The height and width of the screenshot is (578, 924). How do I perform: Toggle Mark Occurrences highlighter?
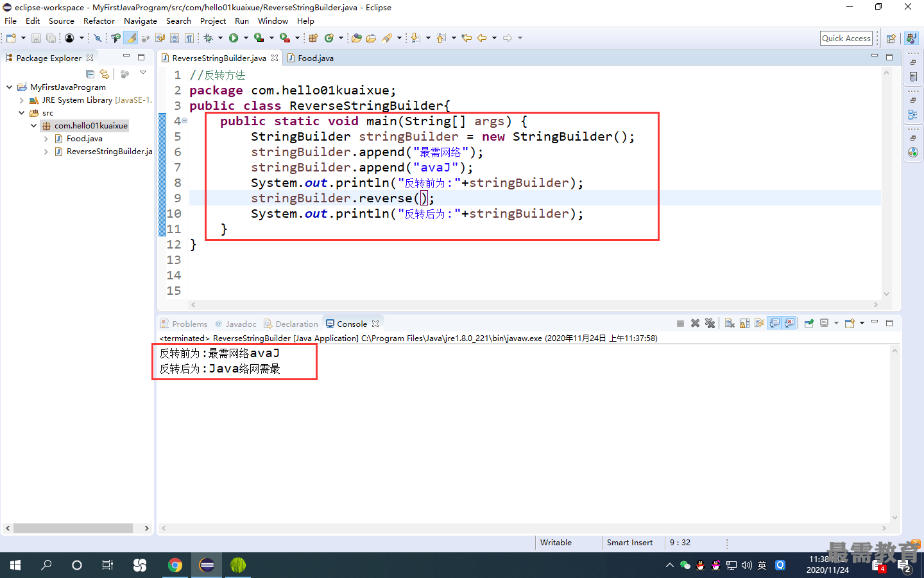(x=131, y=38)
